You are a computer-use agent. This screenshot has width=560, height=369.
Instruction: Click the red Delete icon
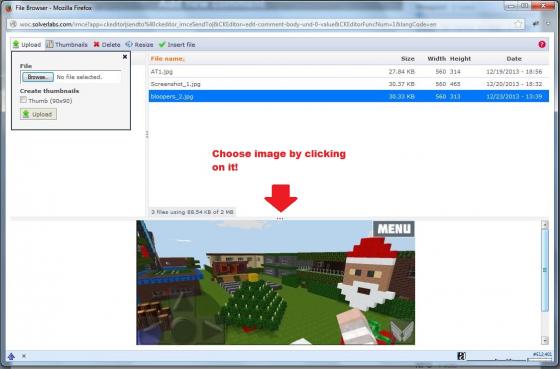[96, 45]
